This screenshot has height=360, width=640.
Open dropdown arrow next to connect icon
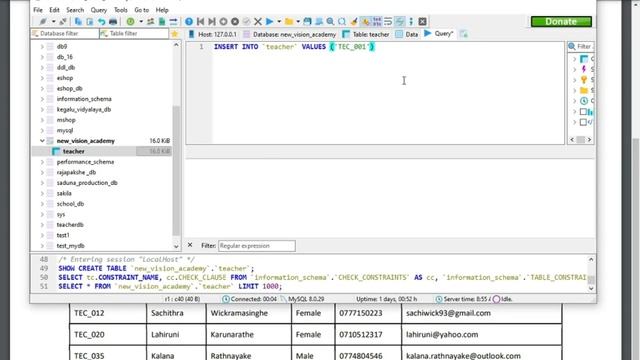[x=53, y=22]
